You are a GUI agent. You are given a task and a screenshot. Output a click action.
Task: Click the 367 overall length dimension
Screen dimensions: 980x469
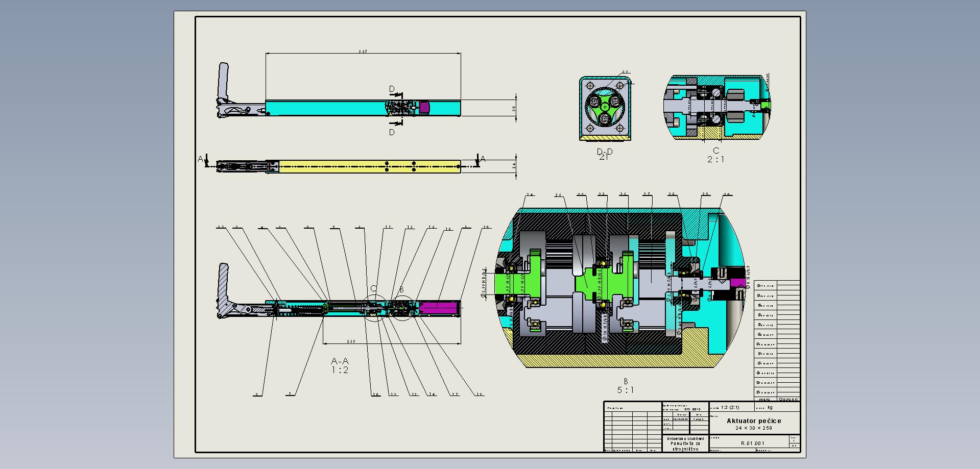(363, 52)
